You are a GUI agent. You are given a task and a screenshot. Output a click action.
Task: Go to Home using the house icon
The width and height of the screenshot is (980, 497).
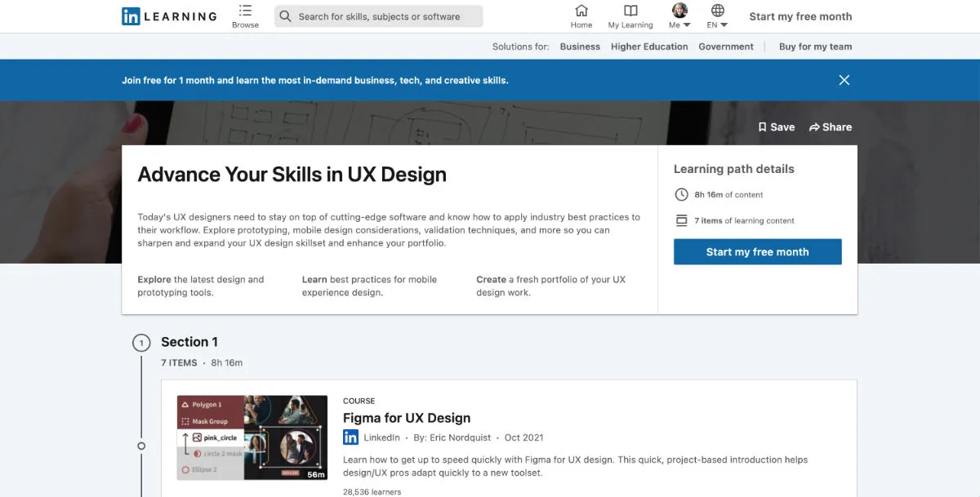coord(581,11)
